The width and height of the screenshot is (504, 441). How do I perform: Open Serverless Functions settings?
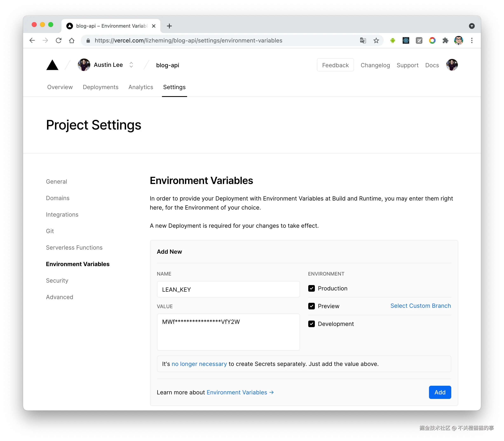[x=74, y=248]
